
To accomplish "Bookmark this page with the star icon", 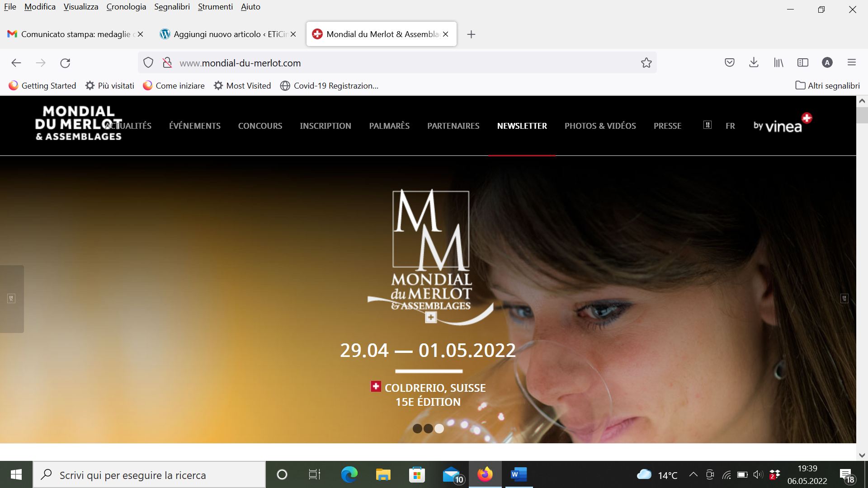I will click(646, 63).
